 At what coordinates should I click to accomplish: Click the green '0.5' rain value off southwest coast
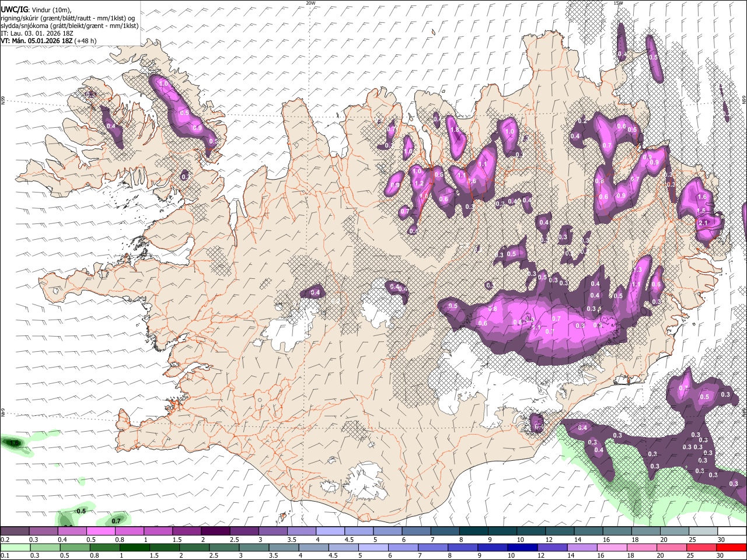pyautogui.click(x=81, y=511)
